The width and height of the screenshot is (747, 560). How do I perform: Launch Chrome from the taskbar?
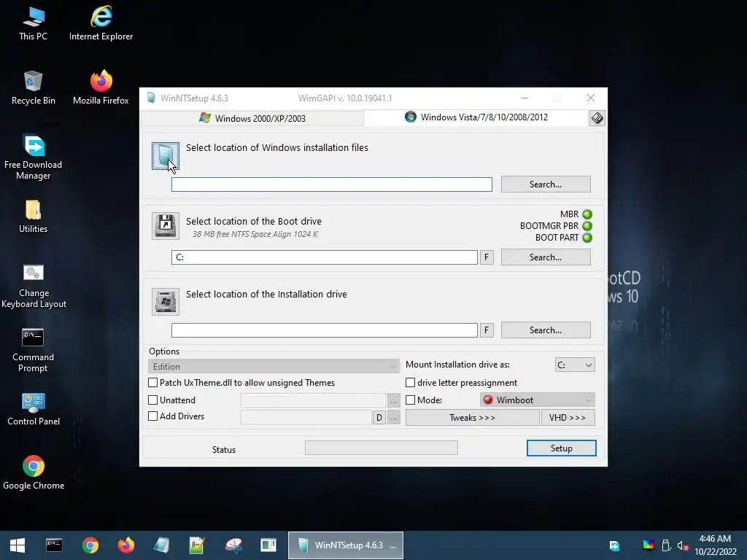[90, 545]
